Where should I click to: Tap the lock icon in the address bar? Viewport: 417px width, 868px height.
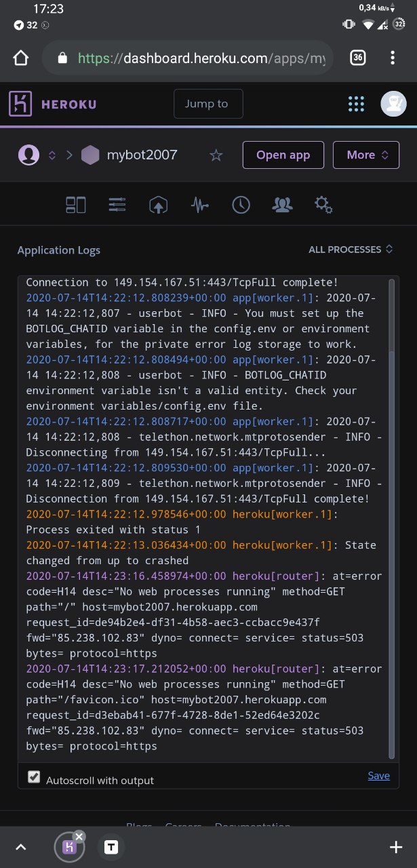[x=62, y=58]
